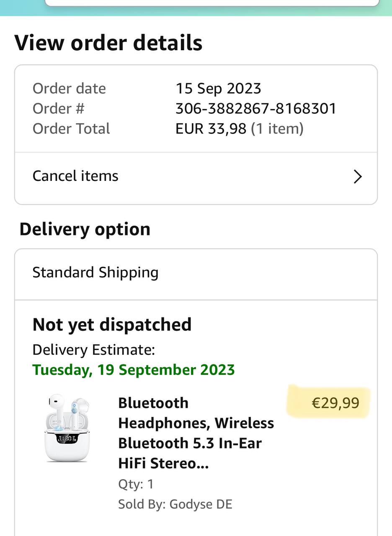Open the Cancel items option
Viewport: 392px width, 536px height.
75,176
